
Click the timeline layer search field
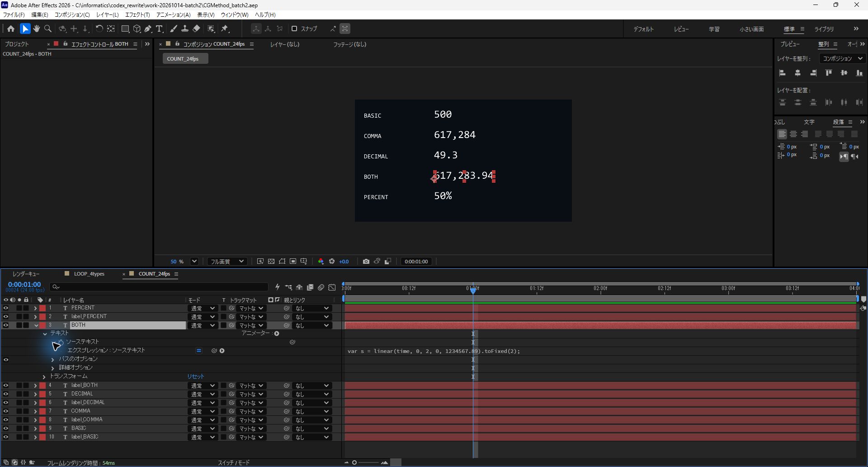[159, 287]
